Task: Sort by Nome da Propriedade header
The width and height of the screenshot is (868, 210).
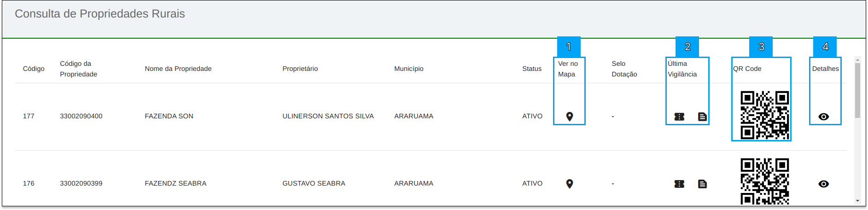Action: click(x=178, y=69)
